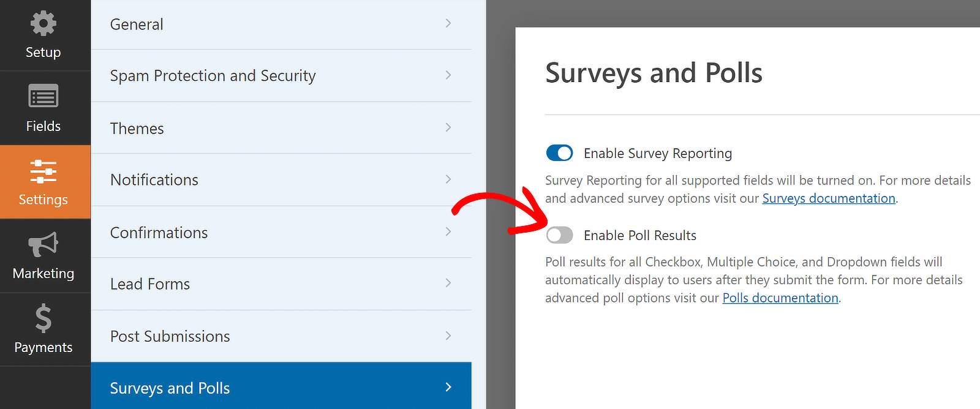Open the Polls documentation link

(780, 298)
